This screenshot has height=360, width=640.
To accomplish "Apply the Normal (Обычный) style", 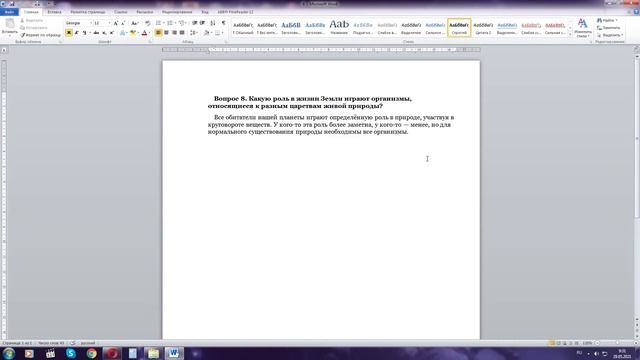I will click(243, 28).
